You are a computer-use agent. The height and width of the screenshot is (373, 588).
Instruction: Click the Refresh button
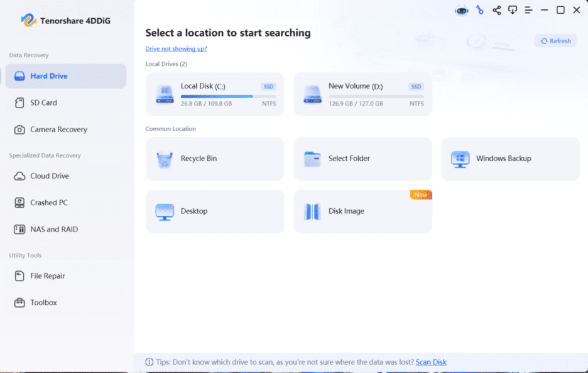pos(556,41)
